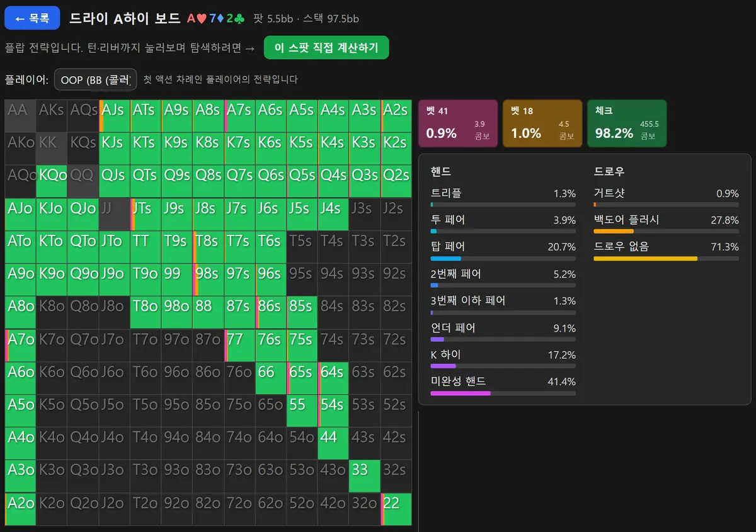Viewport: 756px width, 532px height.
Task: Click the grayed AA cell
Action: click(x=20, y=116)
